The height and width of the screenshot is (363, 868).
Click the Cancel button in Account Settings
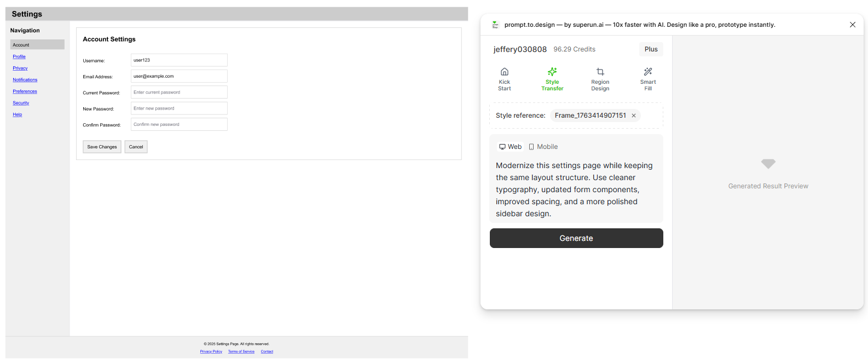tap(136, 147)
